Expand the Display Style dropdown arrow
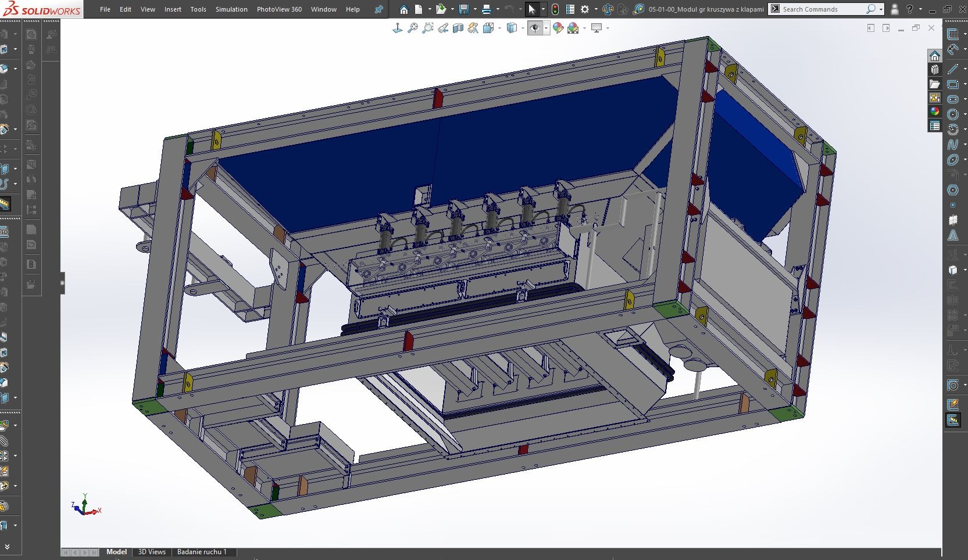 click(523, 28)
